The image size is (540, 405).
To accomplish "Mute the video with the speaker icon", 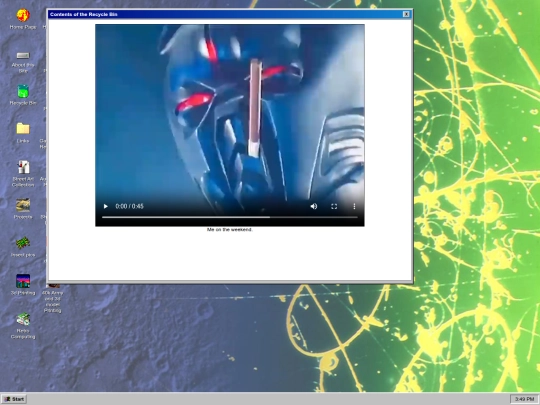I will click(314, 206).
